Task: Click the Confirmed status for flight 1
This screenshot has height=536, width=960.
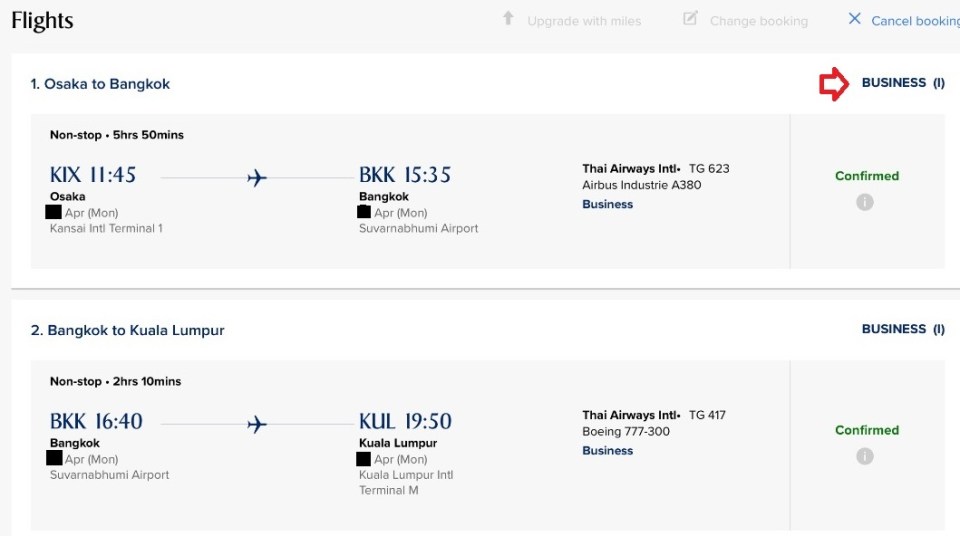Action: [867, 176]
